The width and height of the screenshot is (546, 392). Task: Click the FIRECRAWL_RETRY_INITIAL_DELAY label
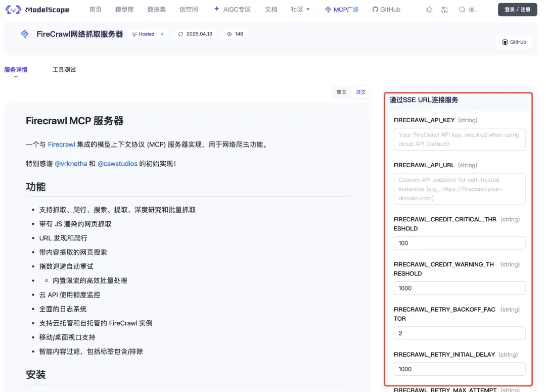(x=444, y=355)
